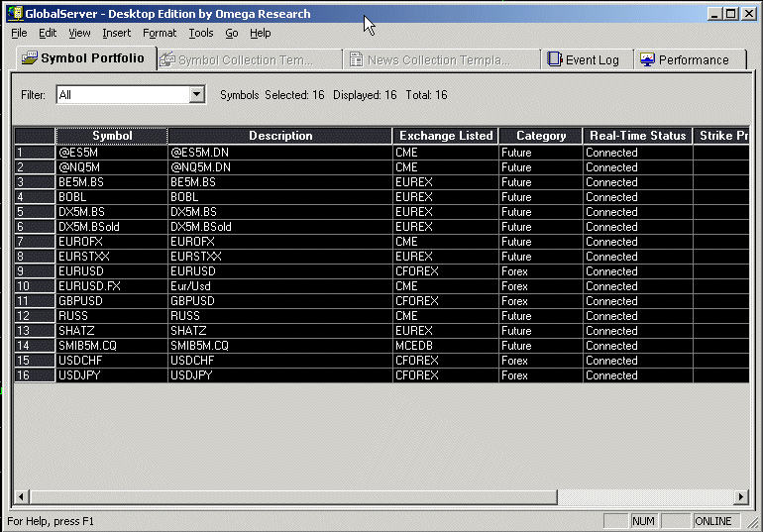Click the horizontal scrollbar thumb
Image resolution: width=763 pixels, height=532 pixels.
293,497
